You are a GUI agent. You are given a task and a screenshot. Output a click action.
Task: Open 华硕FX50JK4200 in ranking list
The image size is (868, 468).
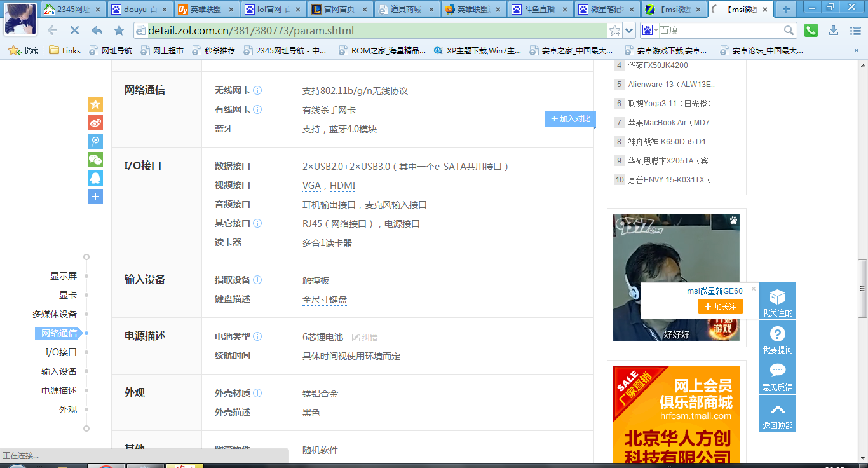(658, 65)
